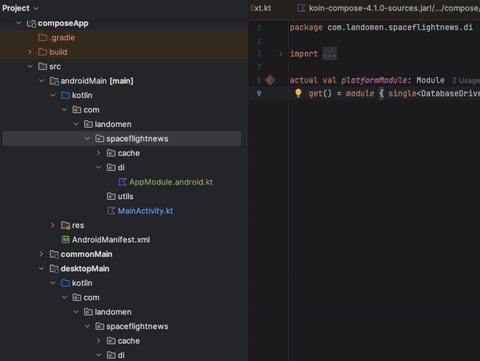Expand cache package under desktopMain
This screenshot has height=361, width=480.
[98, 341]
